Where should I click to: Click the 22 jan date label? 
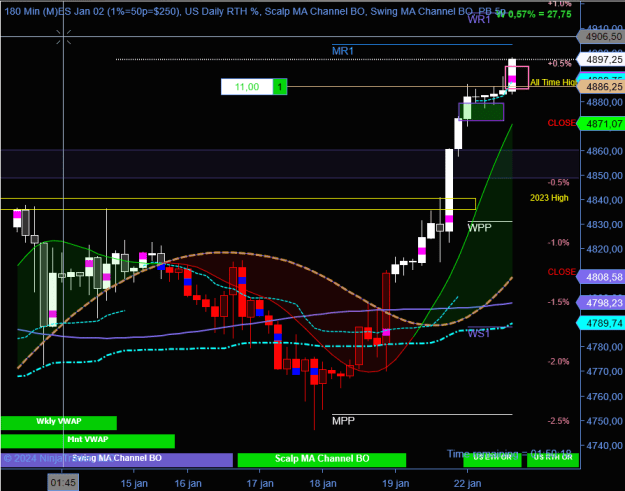coord(467,483)
